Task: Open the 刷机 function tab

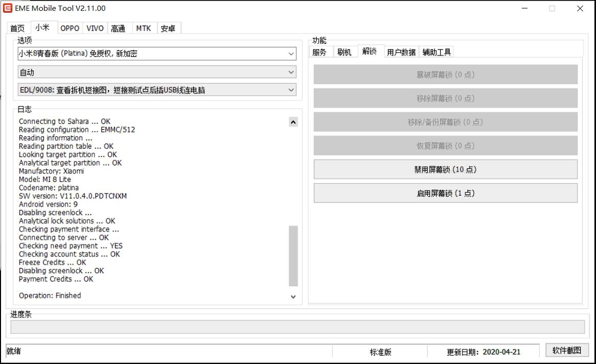Action: [x=345, y=52]
